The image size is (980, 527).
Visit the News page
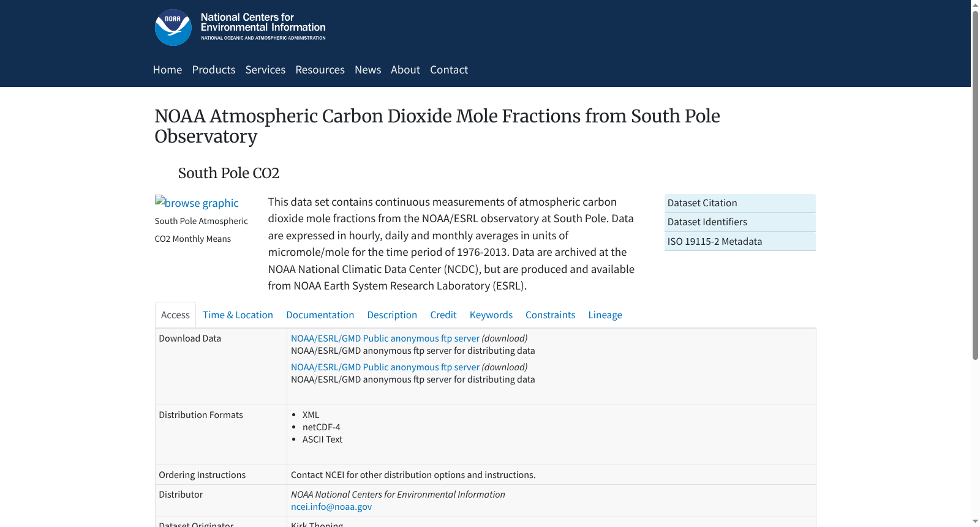coord(367,70)
